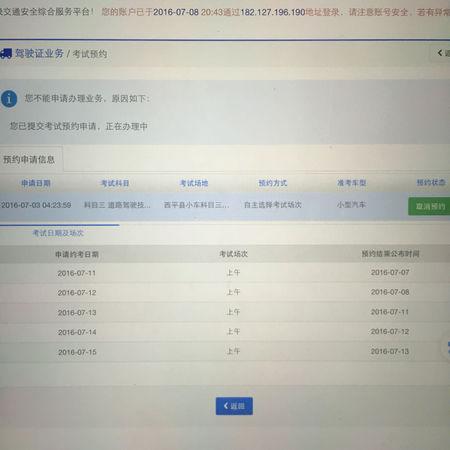
Task: Click the back chevron at top right
Action: coord(440,53)
